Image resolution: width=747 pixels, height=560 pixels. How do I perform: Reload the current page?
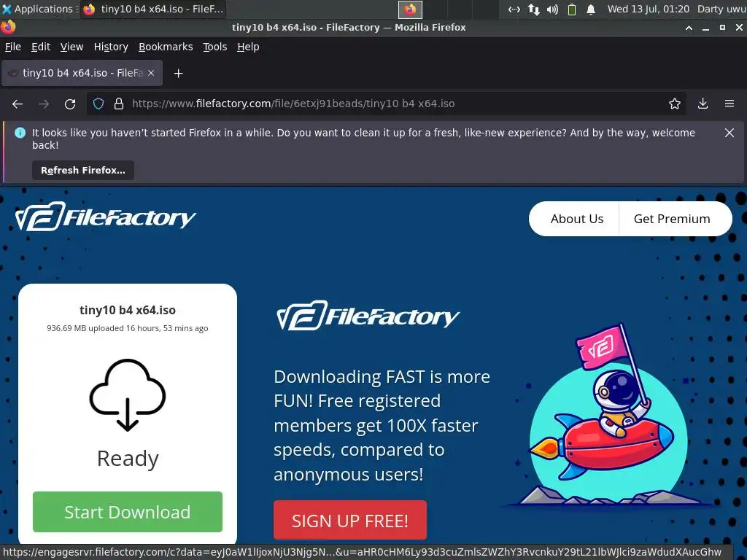(x=70, y=104)
